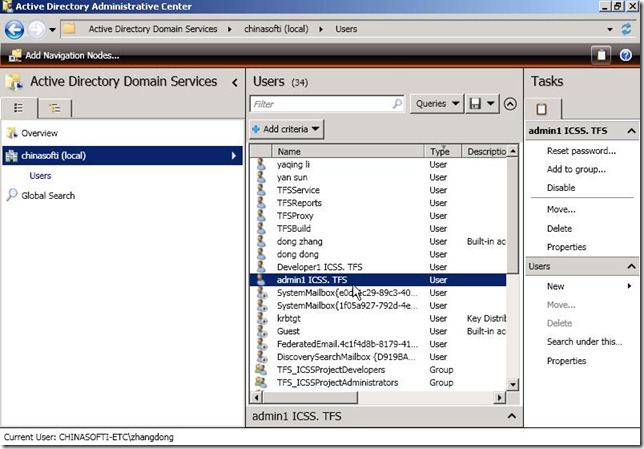The width and height of the screenshot is (644, 449).
Task: Open the Queries dropdown
Action: 437,104
